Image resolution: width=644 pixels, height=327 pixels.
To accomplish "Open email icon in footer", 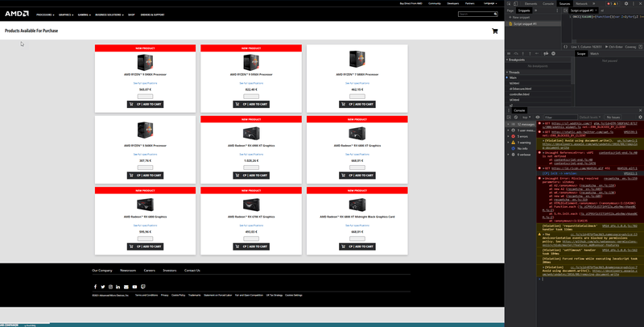I will tap(126, 287).
